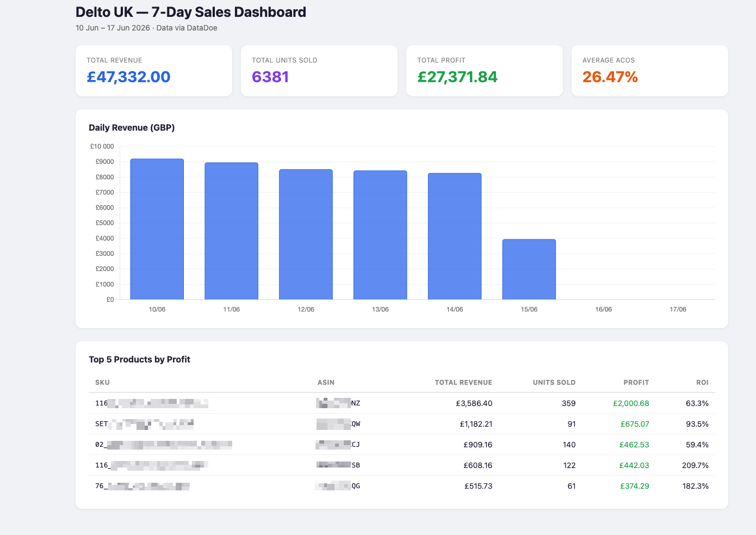Click the £0 y-axis label
This screenshot has height=535, width=756.
coord(110,299)
